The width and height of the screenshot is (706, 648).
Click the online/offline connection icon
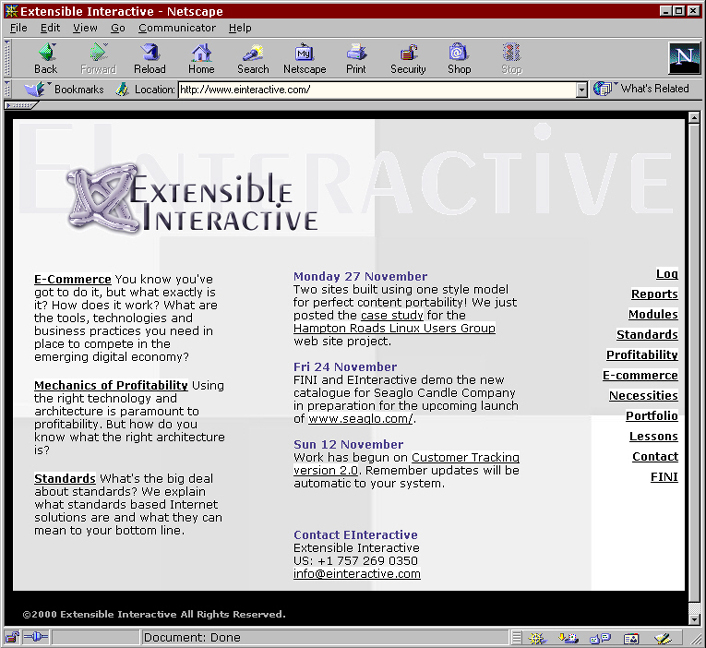(36, 637)
